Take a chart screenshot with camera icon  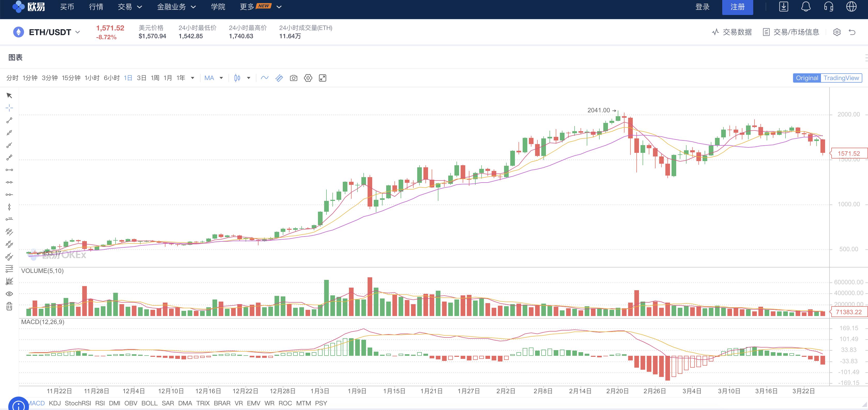click(293, 78)
